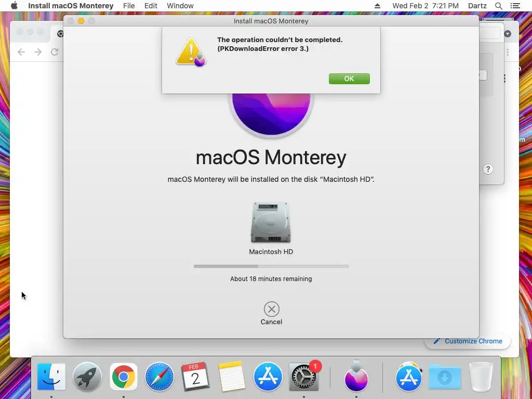Click the PKDownloadError error message text

[x=280, y=44]
